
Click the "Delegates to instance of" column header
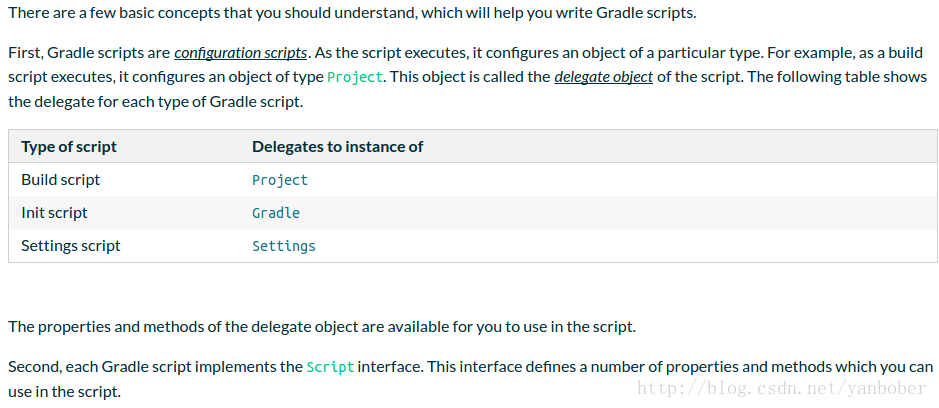337,147
